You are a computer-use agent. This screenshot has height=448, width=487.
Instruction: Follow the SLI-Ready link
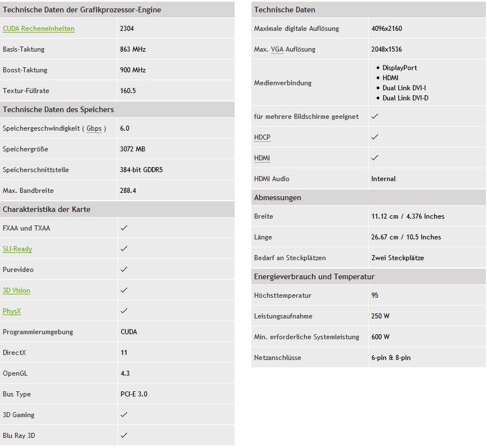click(x=17, y=249)
